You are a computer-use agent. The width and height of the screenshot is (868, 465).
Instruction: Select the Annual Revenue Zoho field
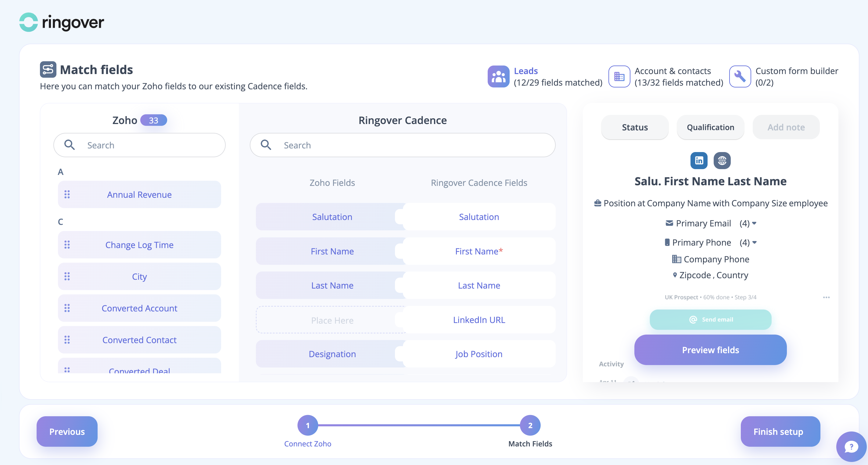pyautogui.click(x=139, y=194)
